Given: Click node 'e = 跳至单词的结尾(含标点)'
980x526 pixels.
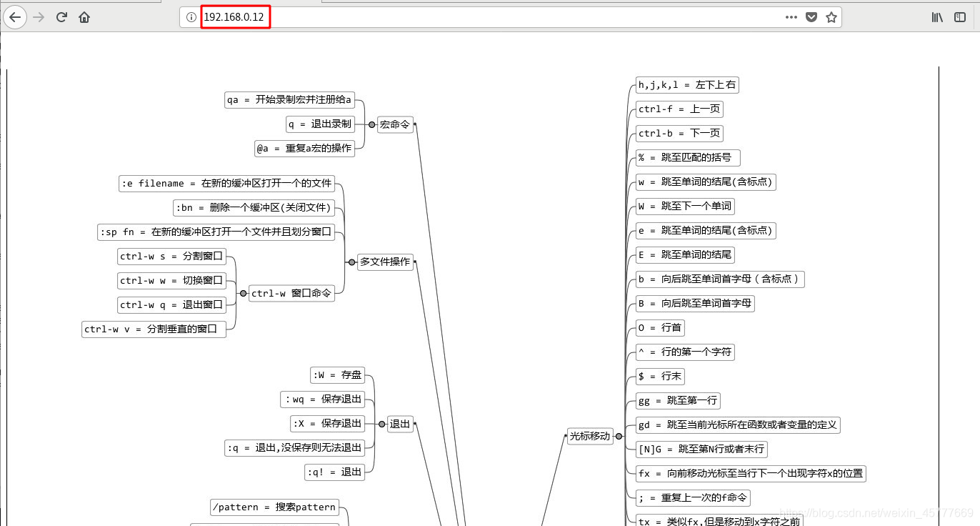Looking at the screenshot, I should click(x=706, y=231).
